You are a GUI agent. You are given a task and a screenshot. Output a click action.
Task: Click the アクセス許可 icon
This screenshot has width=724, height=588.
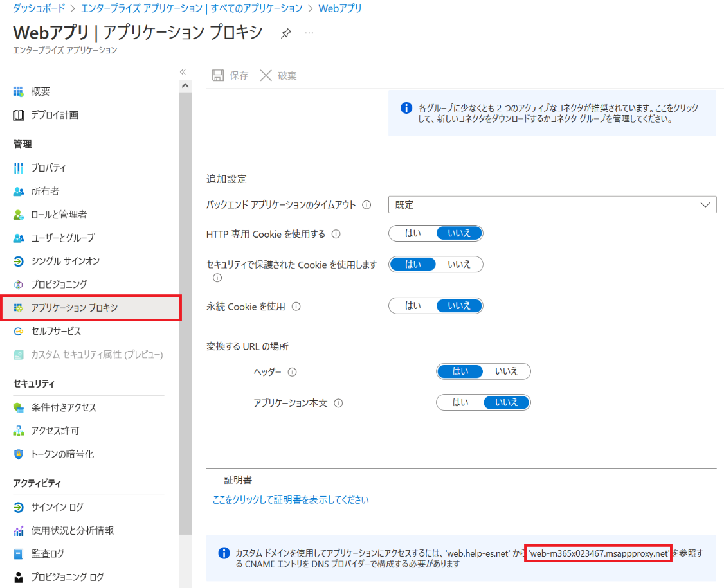tap(19, 431)
